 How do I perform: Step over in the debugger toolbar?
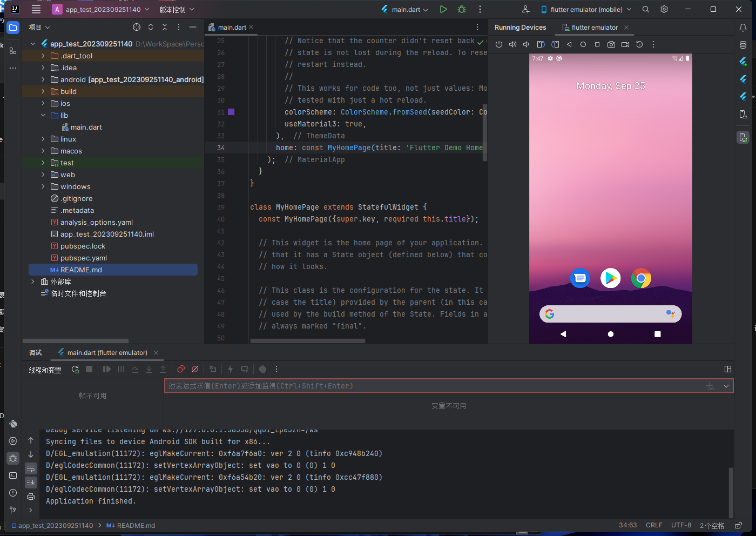[x=135, y=369]
